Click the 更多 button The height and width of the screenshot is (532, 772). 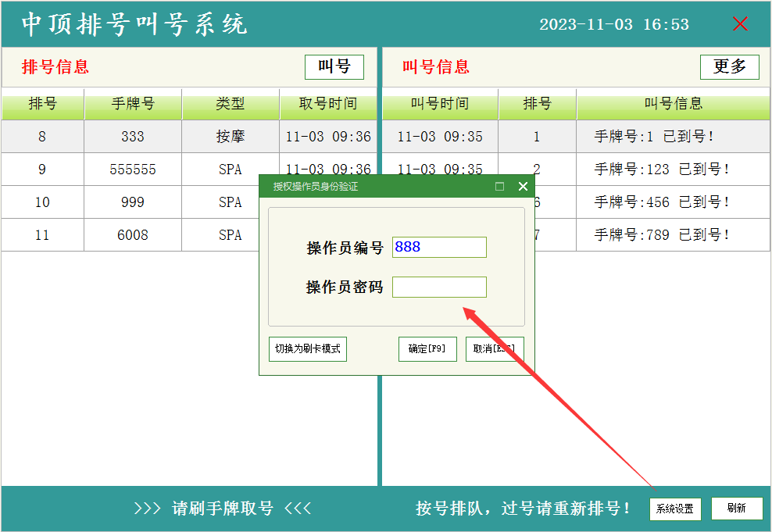coord(730,67)
